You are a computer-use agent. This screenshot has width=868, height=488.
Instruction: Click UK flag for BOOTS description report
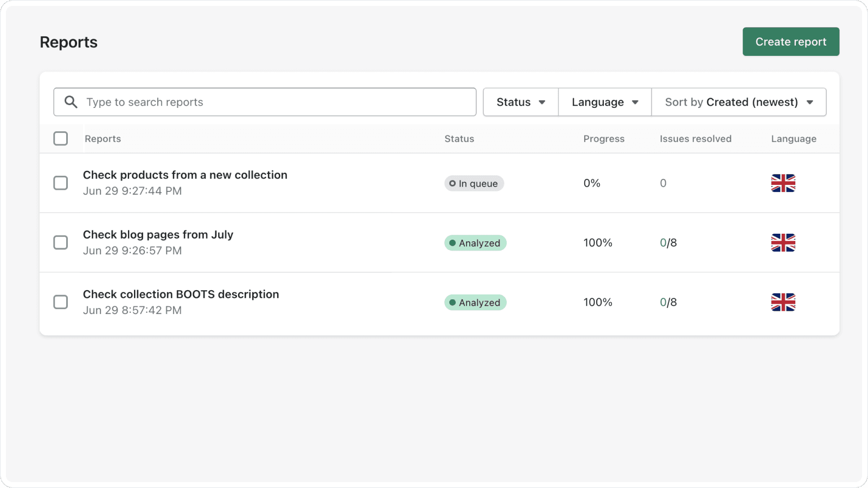[x=783, y=303]
